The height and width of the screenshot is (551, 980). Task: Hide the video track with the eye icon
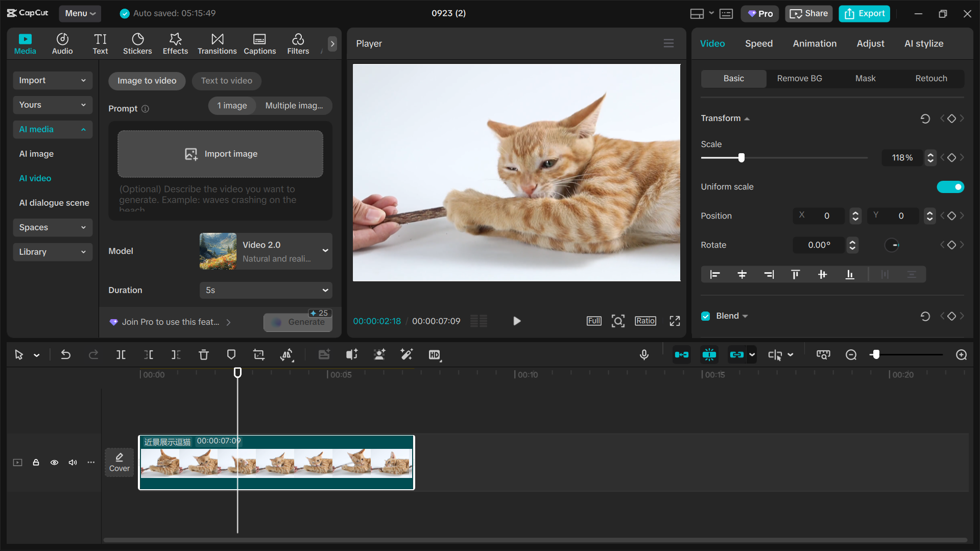(x=54, y=462)
